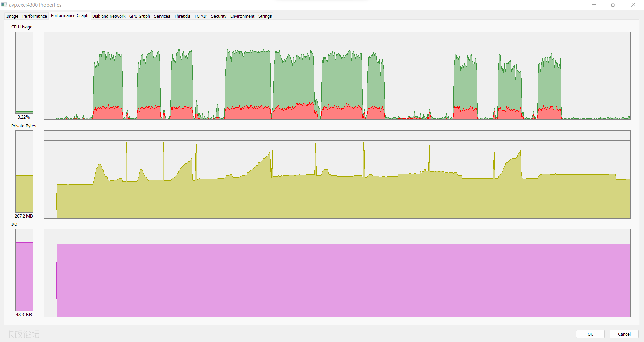Image resolution: width=644 pixels, height=342 pixels.
Task: Click the OK button
Action: pyautogui.click(x=590, y=334)
